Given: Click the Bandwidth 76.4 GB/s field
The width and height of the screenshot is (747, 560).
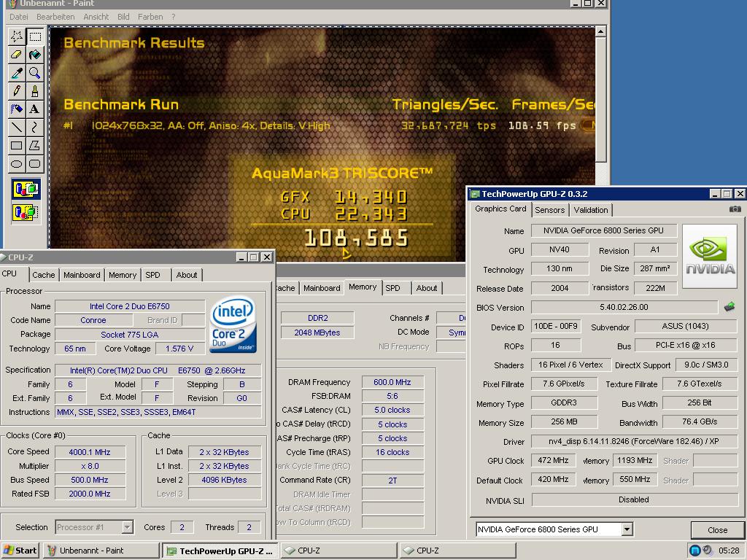Looking at the screenshot, I should tap(700, 421).
